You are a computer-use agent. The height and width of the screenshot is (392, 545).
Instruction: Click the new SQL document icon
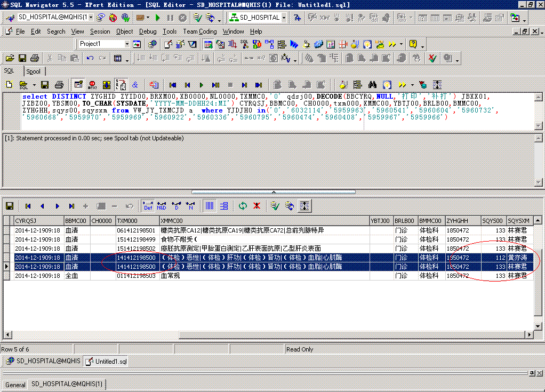tap(9, 85)
